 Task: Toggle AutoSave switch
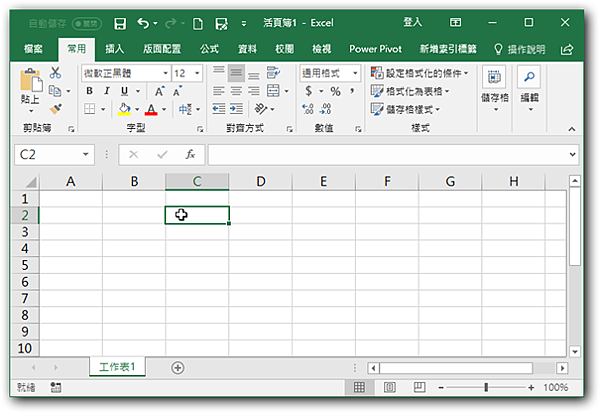pyautogui.click(x=87, y=24)
